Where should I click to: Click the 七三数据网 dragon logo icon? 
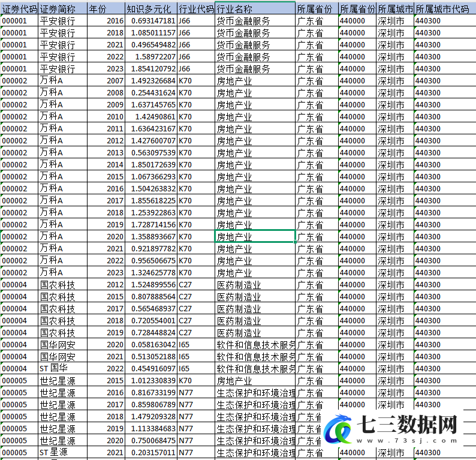tap(338, 429)
